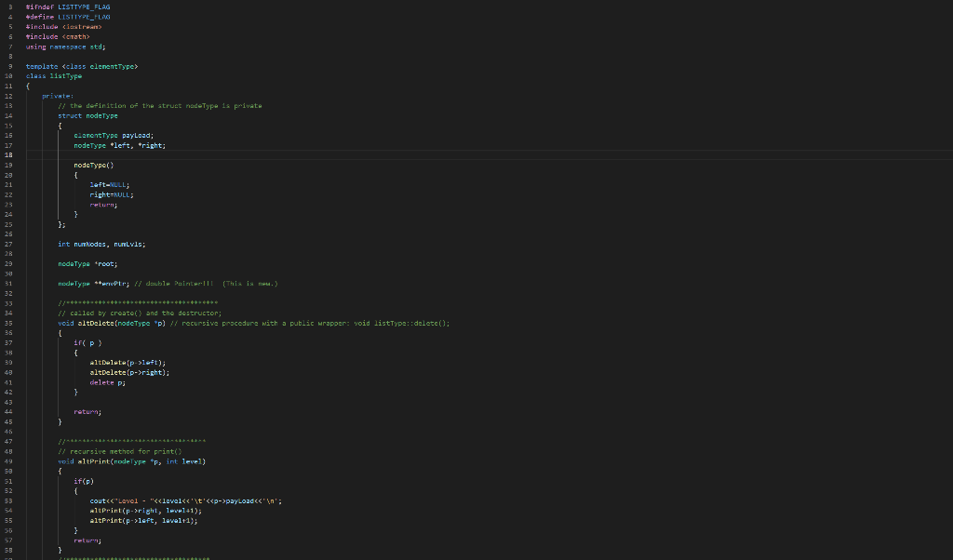The height and width of the screenshot is (560, 953).
Task: Click the class listType declaration
Action: click(x=52, y=75)
